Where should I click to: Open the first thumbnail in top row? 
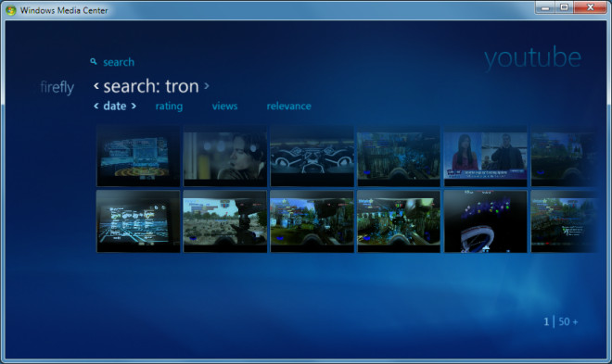pos(138,156)
